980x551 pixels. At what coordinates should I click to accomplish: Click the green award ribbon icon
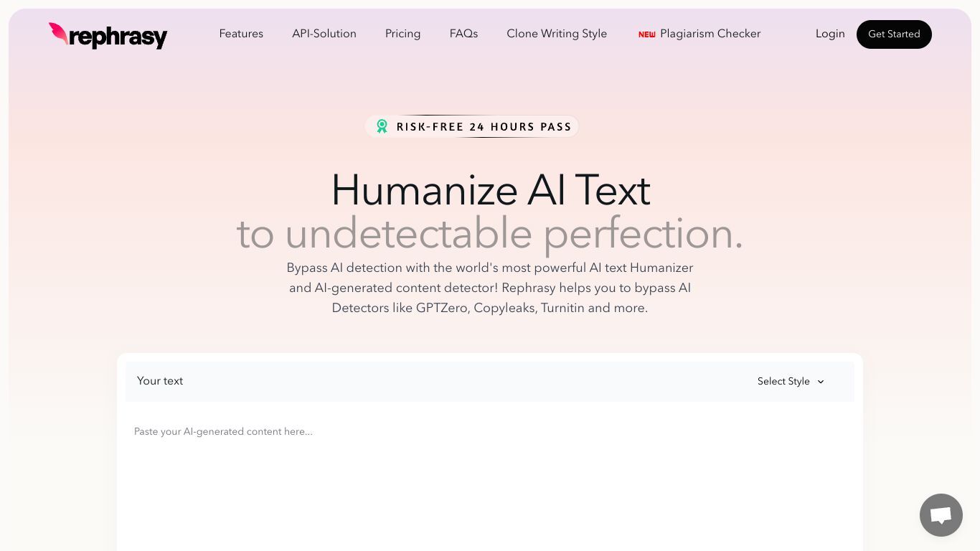pos(382,126)
